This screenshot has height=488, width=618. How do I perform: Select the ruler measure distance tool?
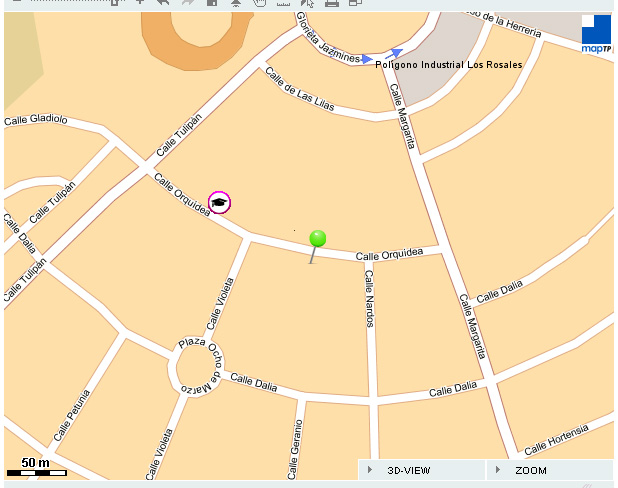coord(283,3)
